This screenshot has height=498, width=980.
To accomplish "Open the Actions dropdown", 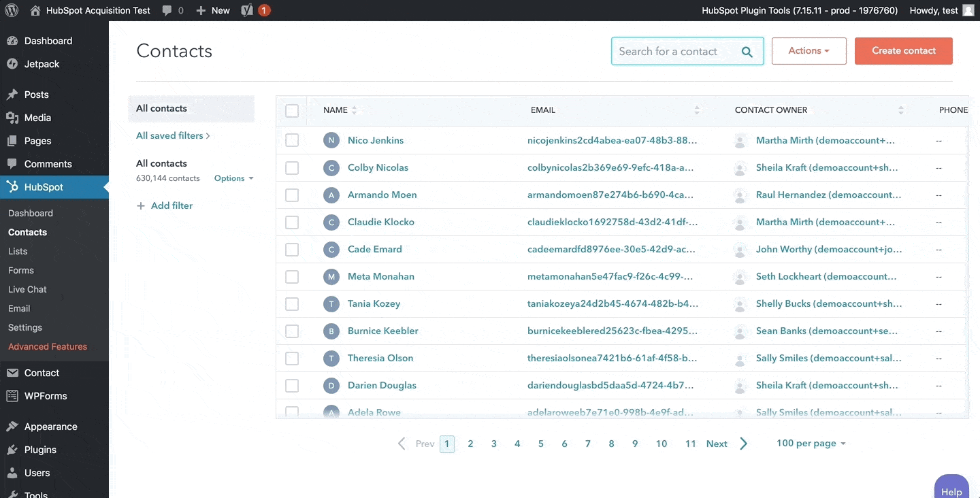I will coord(808,50).
